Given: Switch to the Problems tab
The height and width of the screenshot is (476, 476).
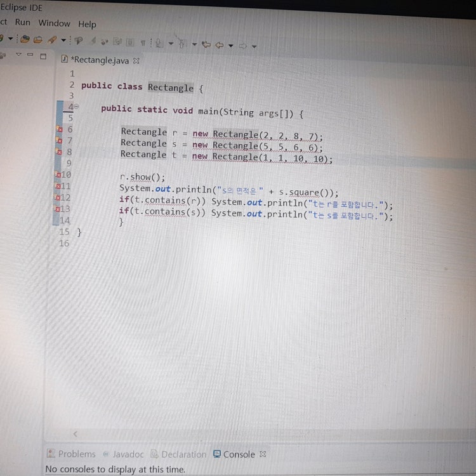Looking at the screenshot, I should tap(71, 454).
